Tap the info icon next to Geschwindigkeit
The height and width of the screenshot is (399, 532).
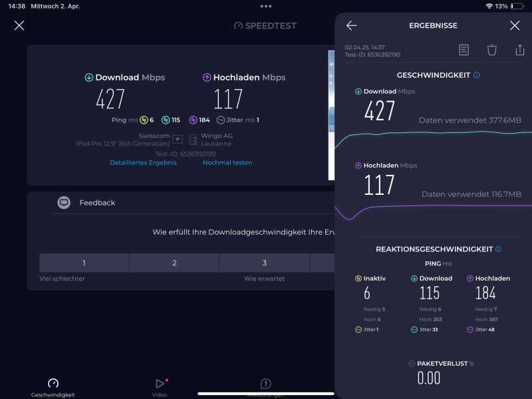click(476, 75)
